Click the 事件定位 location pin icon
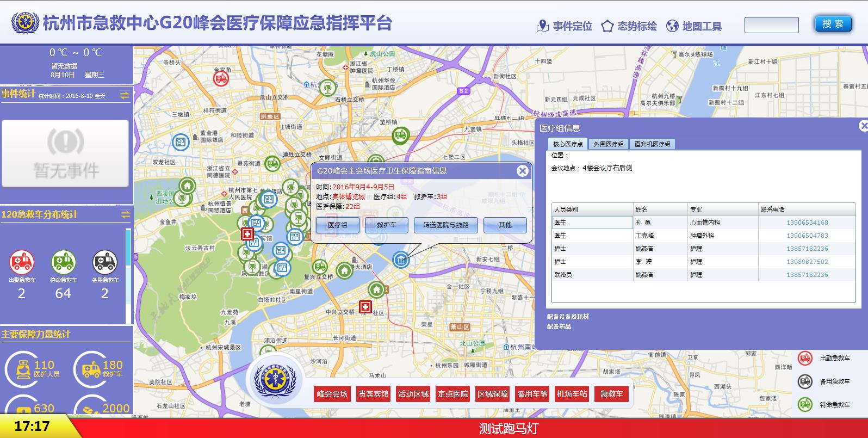Screen dimensions: 868x438 click(x=542, y=26)
